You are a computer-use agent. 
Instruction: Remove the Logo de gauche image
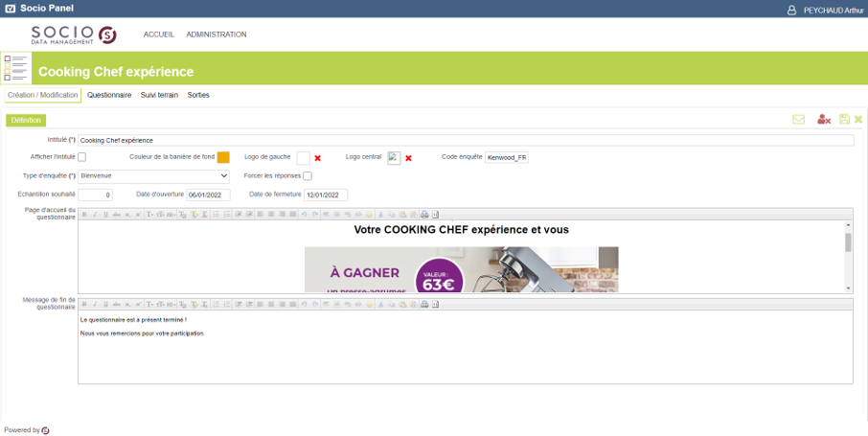pos(318,158)
